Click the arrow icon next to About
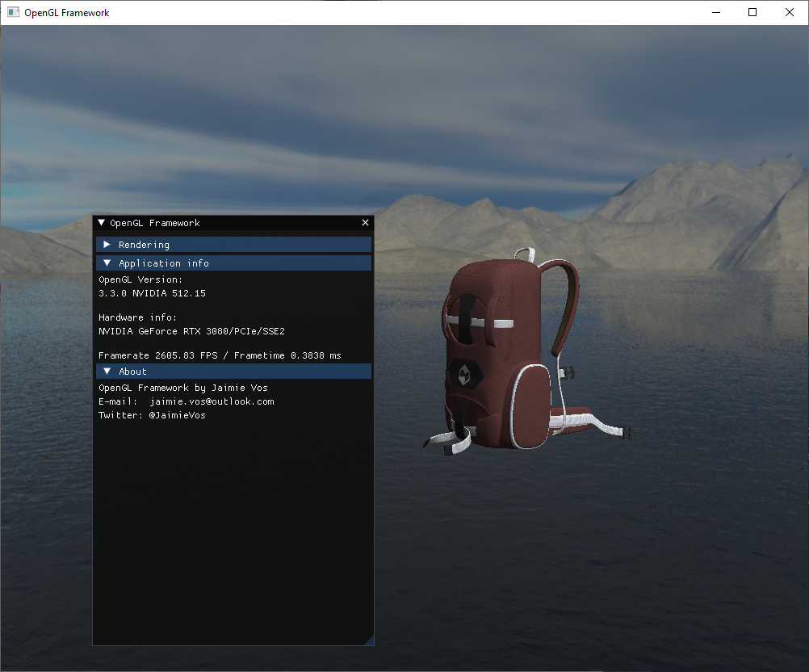The width and height of the screenshot is (809, 672). pyautogui.click(x=107, y=371)
